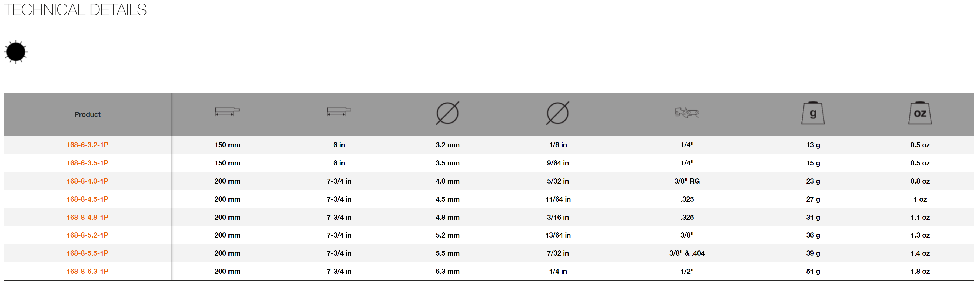
Task: Click the diameter in millimeters column icon
Action: [447, 113]
